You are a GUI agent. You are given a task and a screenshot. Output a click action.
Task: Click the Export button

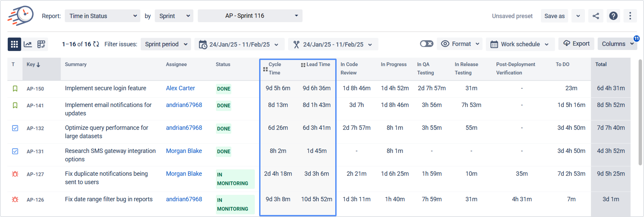pyautogui.click(x=576, y=44)
